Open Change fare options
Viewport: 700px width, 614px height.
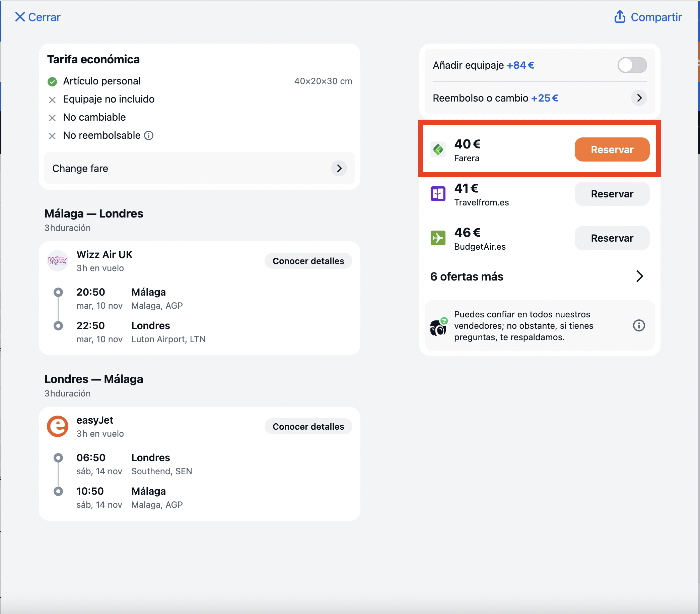(x=199, y=168)
